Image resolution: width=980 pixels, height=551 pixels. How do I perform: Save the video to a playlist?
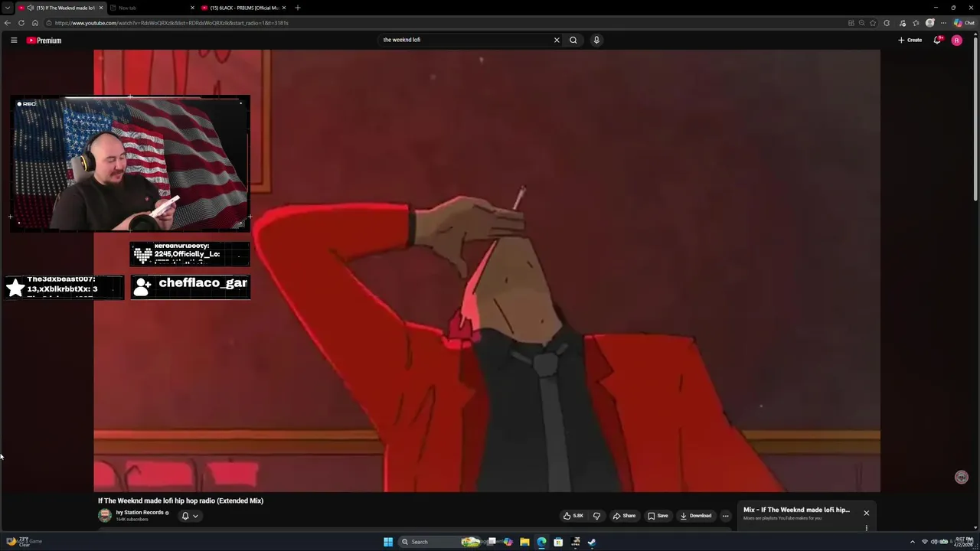(658, 516)
